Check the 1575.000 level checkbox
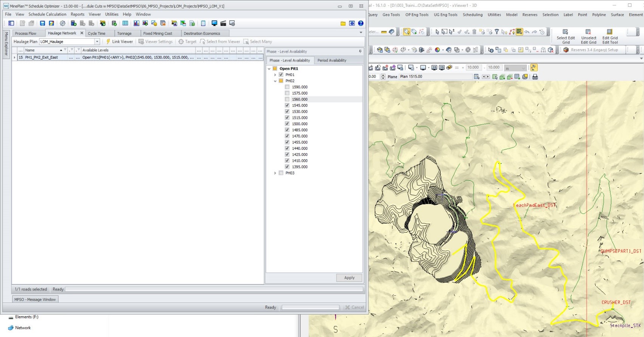 coord(287,93)
